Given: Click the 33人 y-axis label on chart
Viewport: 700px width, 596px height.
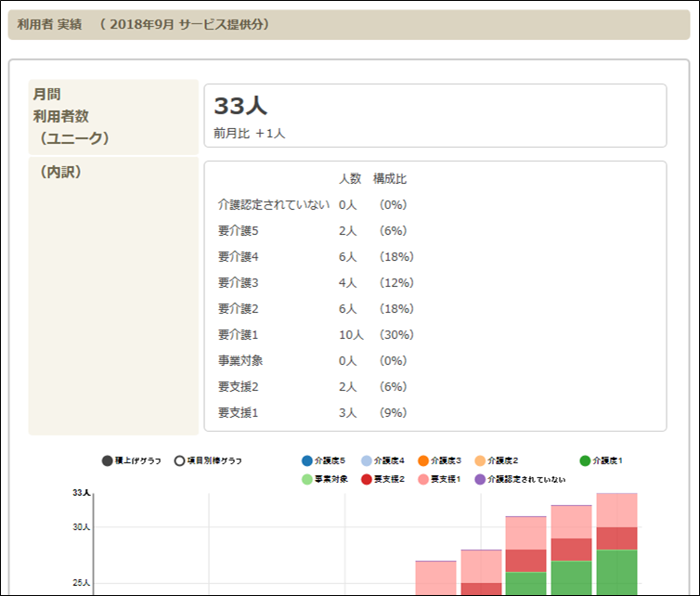Looking at the screenshot, I should click(x=82, y=493).
